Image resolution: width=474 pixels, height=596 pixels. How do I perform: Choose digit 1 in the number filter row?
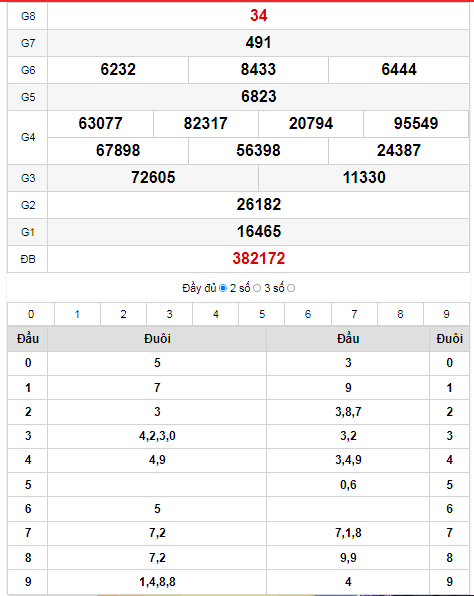click(77, 314)
